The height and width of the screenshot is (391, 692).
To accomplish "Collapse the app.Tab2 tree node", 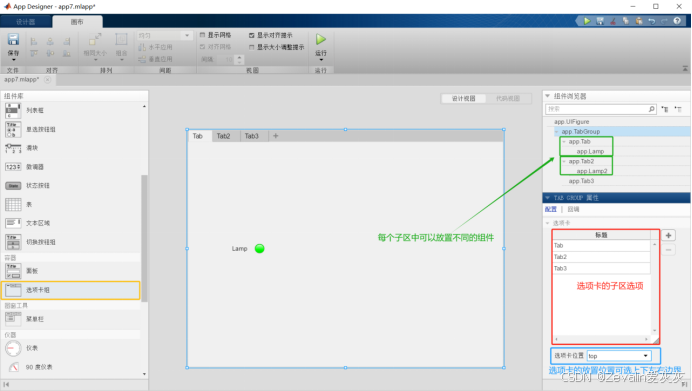I will point(564,162).
